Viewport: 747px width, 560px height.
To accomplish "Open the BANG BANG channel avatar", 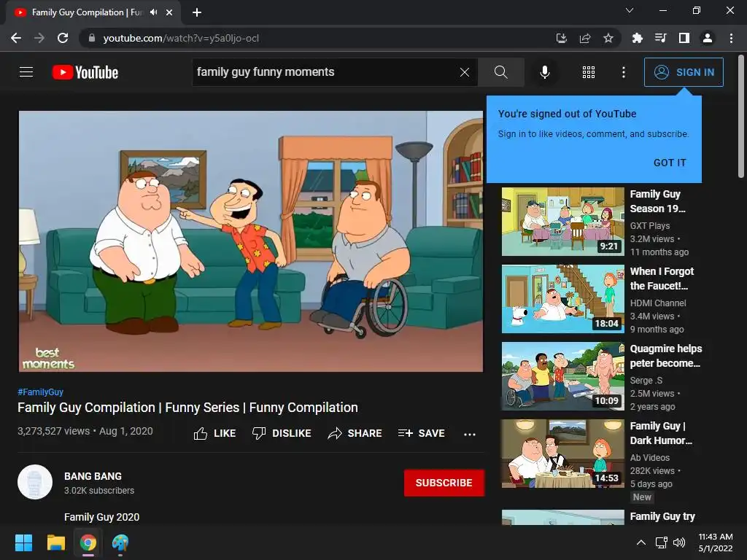I will pos(35,482).
